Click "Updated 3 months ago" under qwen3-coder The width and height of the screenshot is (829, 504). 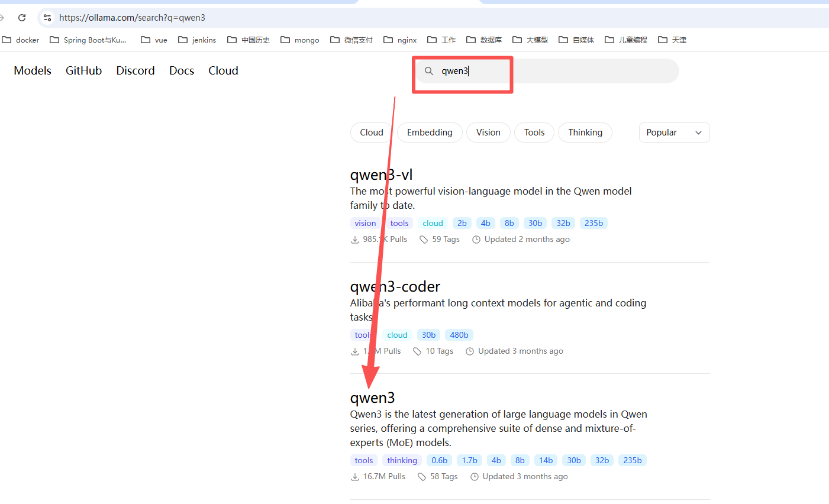(x=521, y=351)
